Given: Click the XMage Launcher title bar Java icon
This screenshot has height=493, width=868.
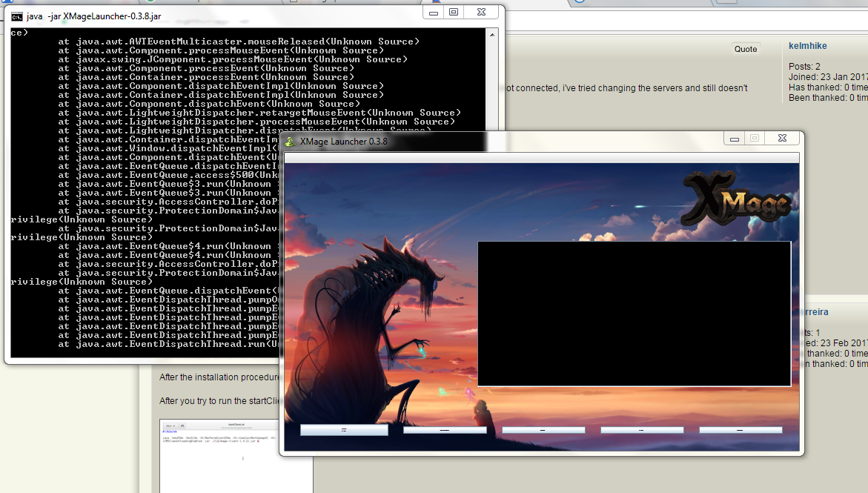Looking at the screenshot, I should 291,141.
